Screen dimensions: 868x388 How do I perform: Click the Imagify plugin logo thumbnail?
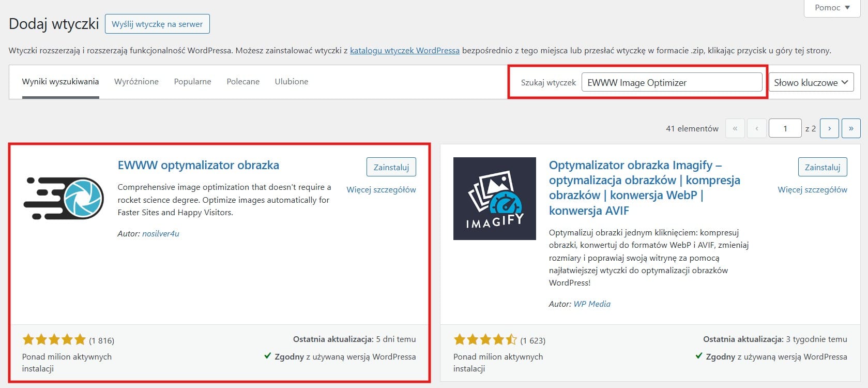pyautogui.click(x=495, y=199)
